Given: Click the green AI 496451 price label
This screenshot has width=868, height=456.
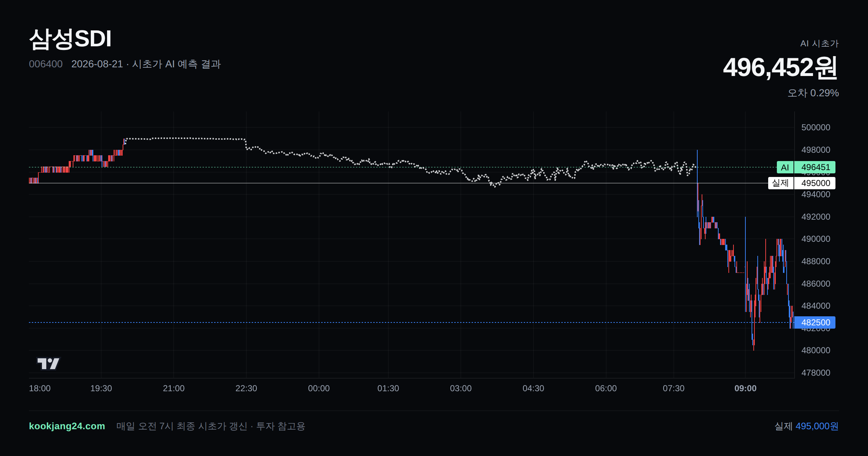Looking at the screenshot, I should coord(806,167).
